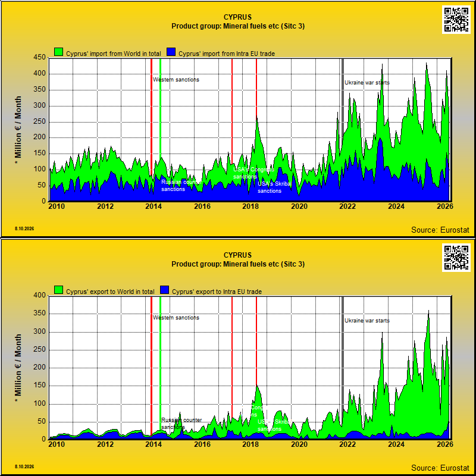476x476 pixels.
Task: Click the QR code in the export chart
Action: coord(456,258)
